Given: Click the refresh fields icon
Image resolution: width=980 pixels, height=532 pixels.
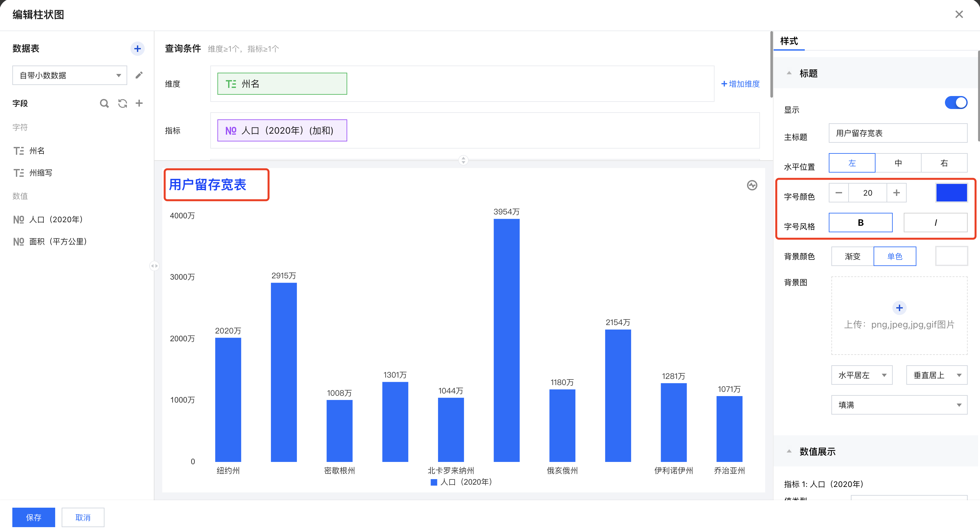Looking at the screenshot, I should (122, 103).
